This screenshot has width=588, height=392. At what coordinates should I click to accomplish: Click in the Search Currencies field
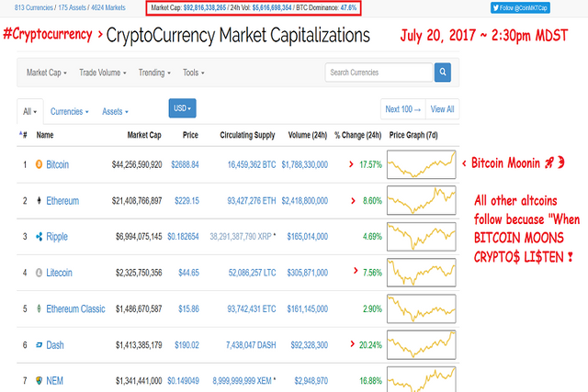point(379,73)
